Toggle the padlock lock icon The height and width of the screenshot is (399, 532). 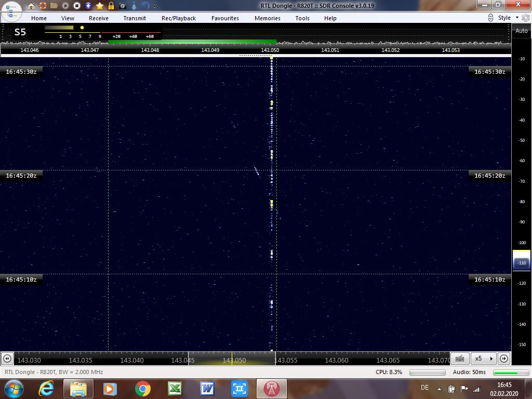point(111,6)
